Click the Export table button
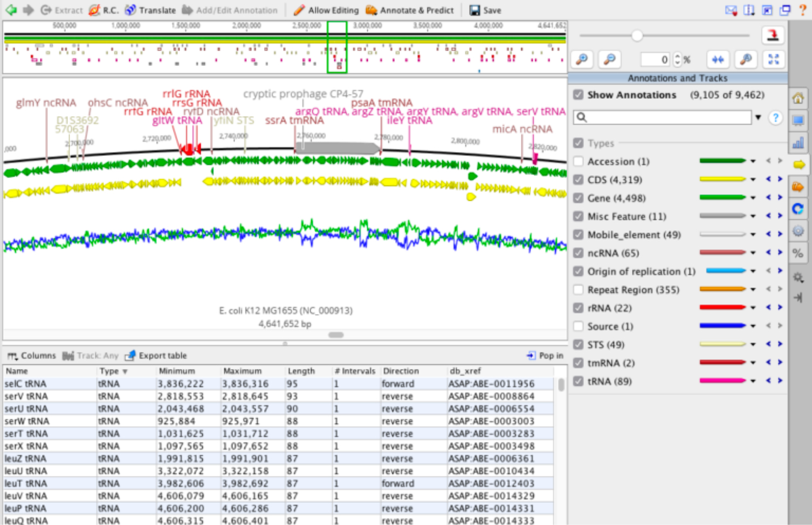This screenshot has width=812, height=525. pyautogui.click(x=156, y=356)
